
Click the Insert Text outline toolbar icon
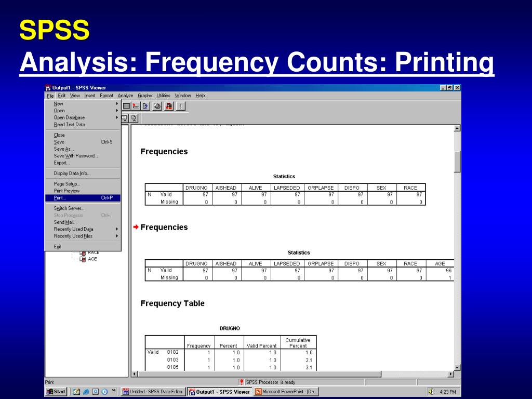pos(134,118)
